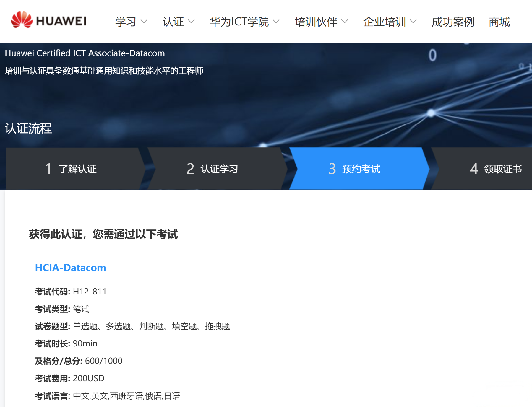The width and height of the screenshot is (532, 407).
Task: Open the 企业培训 menu
Action: tap(385, 22)
